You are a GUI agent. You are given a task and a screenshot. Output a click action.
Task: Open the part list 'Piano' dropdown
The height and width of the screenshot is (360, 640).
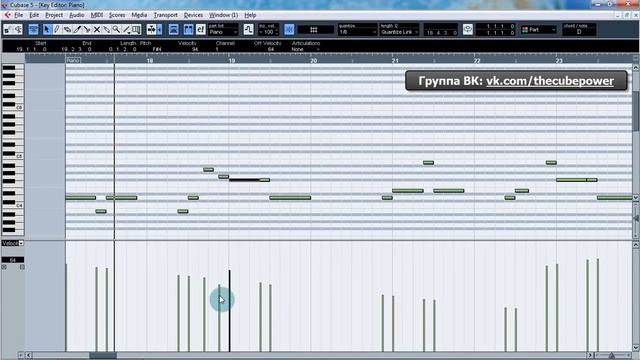[223, 32]
